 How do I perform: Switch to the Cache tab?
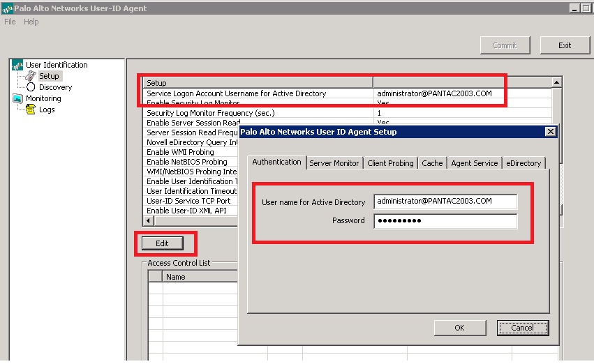click(432, 163)
